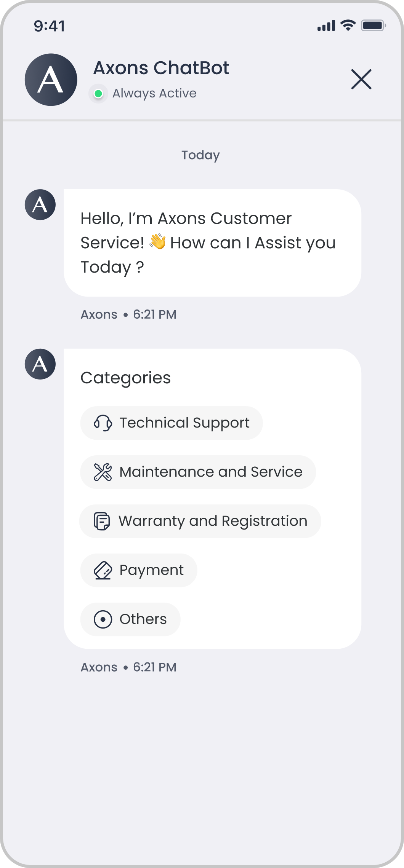Tap the Wi-Fi icon in status bar

(x=348, y=26)
